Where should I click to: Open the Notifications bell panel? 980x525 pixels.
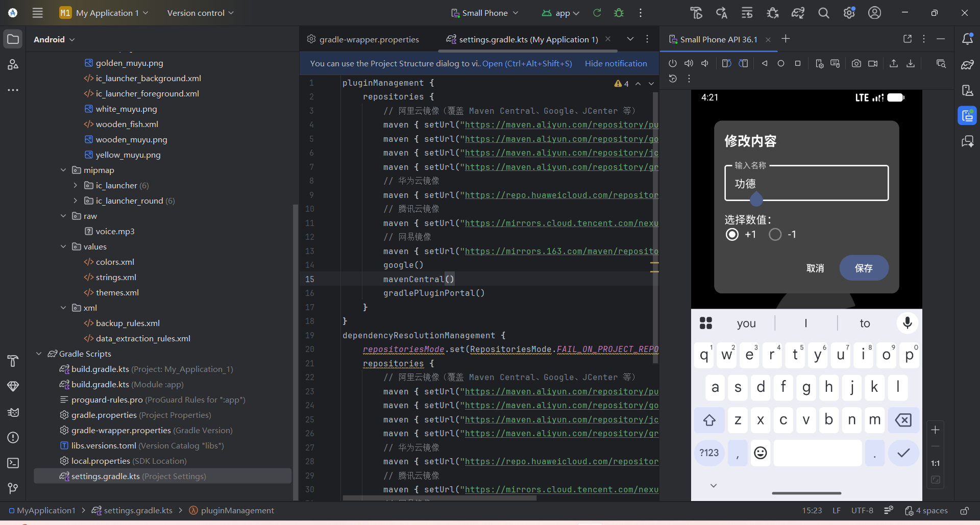[967, 39]
